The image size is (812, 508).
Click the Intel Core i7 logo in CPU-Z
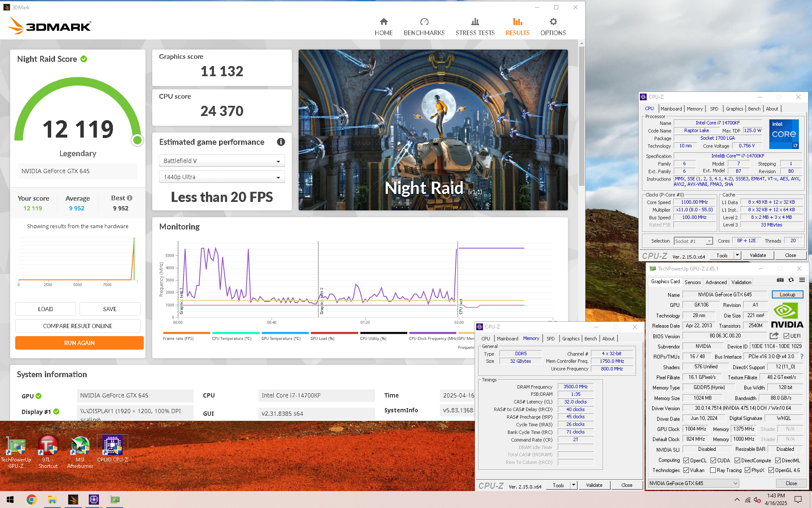point(784,134)
